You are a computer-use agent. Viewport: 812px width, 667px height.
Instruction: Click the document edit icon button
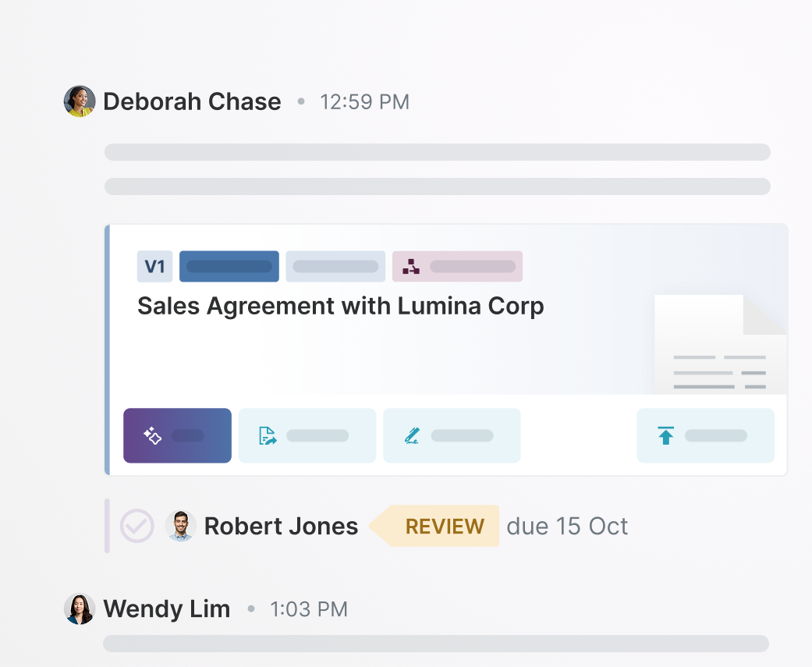point(307,436)
